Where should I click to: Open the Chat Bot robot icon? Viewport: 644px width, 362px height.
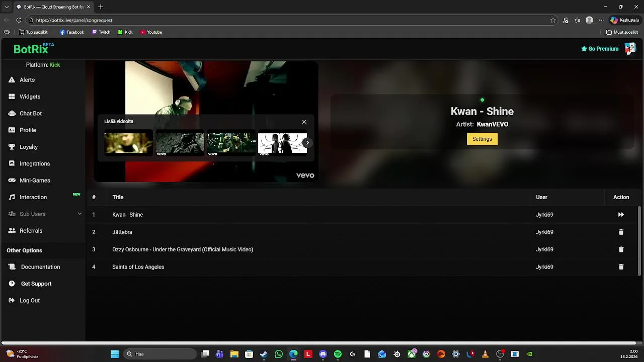pos(12,114)
